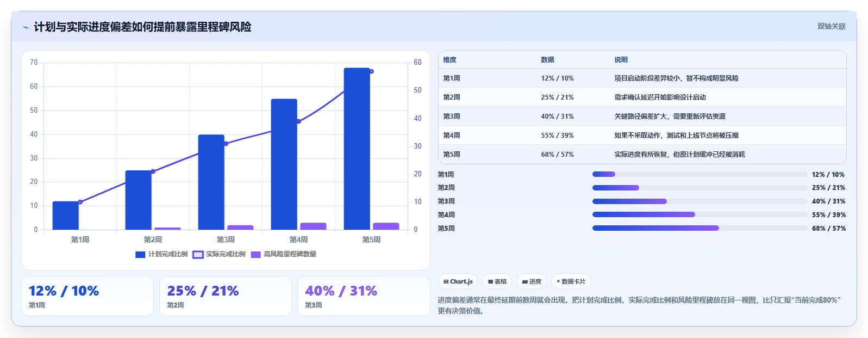Viewport: 868px width, 338px height.
Task: Click the 第2周 progress bar
Action: pyautogui.click(x=700, y=188)
